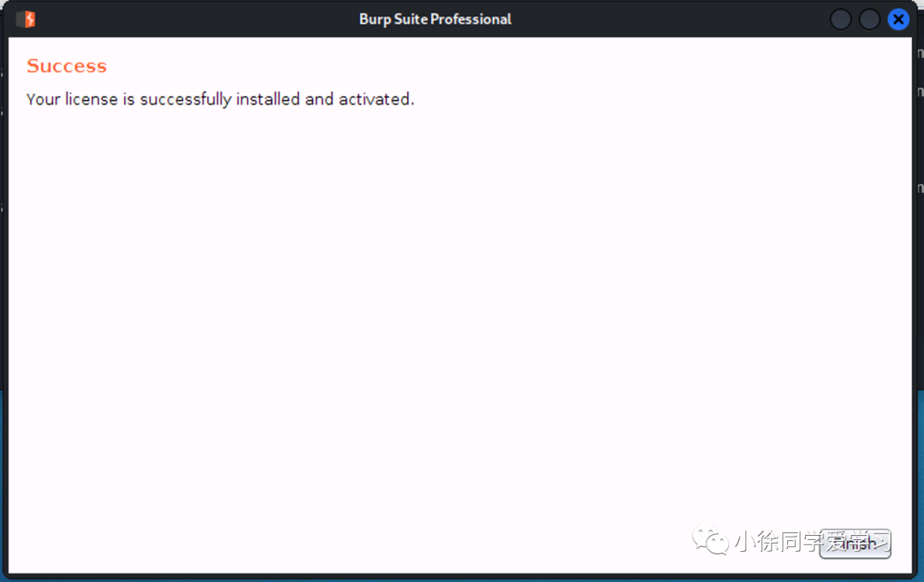
Task: Maximize the Burp Suite Professional window
Action: click(869, 20)
